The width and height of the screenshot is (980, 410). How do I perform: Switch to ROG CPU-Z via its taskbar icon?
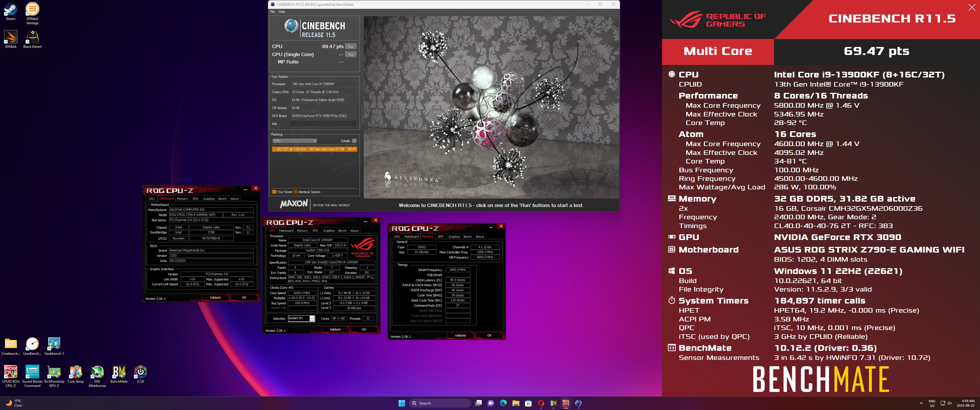point(566,403)
